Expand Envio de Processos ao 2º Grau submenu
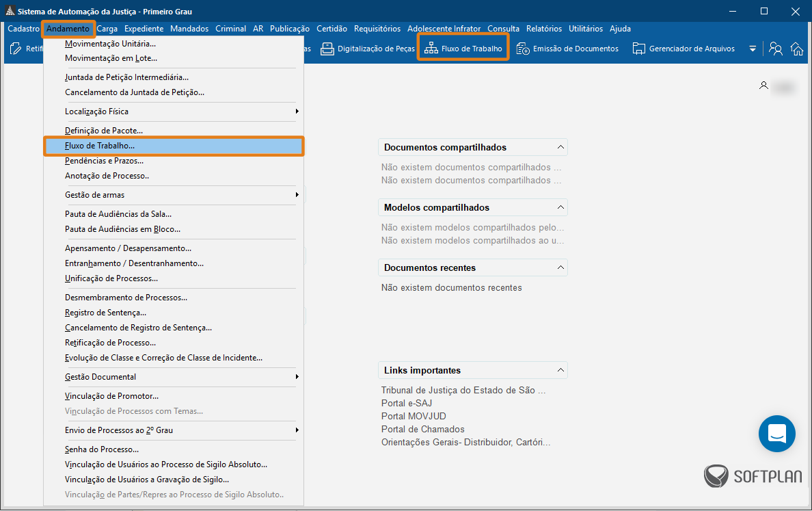This screenshot has width=812, height=511. 297,430
